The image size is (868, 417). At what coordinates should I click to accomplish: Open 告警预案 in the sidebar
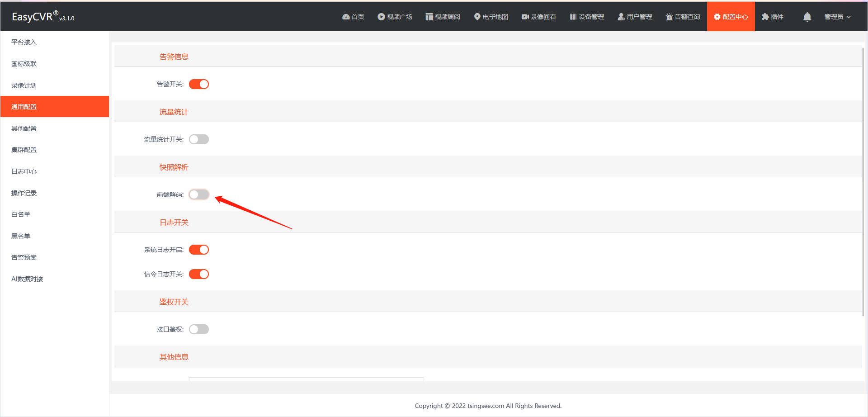pos(55,257)
